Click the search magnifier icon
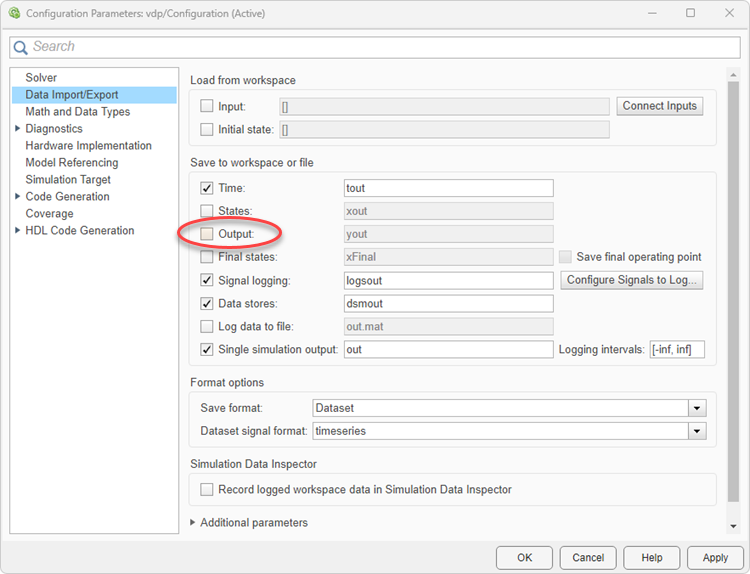750x574 pixels. 20,47
